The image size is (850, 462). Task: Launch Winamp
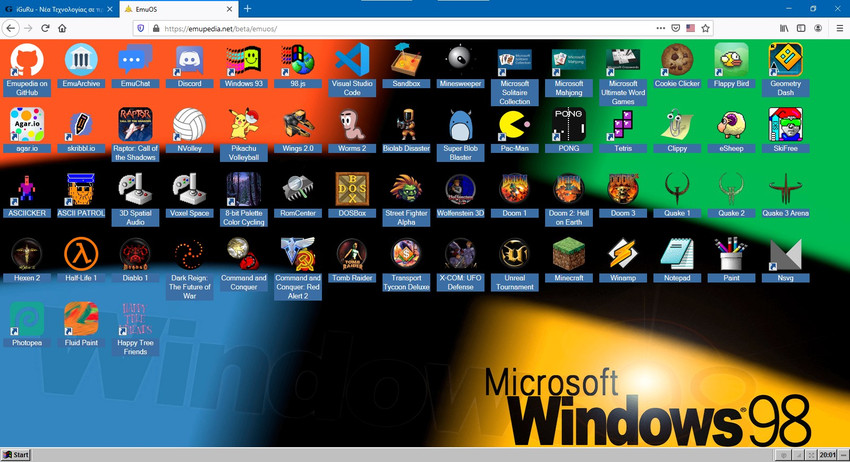coord(623,254)
